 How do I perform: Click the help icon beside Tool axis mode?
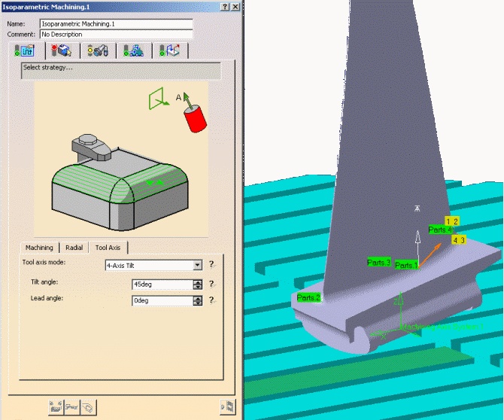pyautogui.click(x=211, y=264)
